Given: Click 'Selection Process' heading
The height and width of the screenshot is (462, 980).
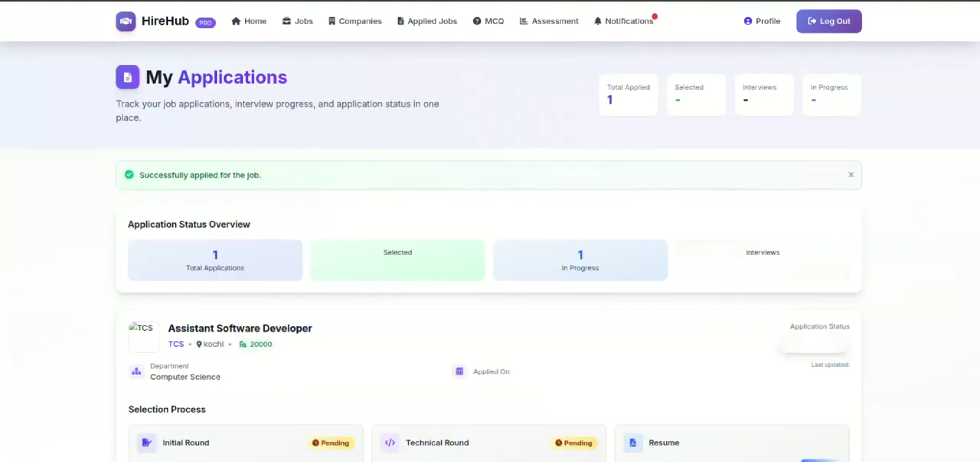Looking at the screenshot, I should (x=167, y=410).
